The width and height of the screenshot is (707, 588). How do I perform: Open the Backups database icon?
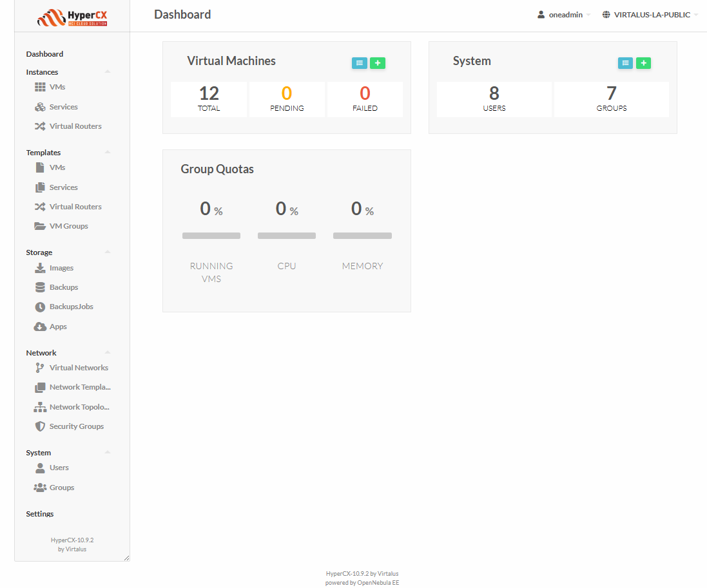coord(40,287)
